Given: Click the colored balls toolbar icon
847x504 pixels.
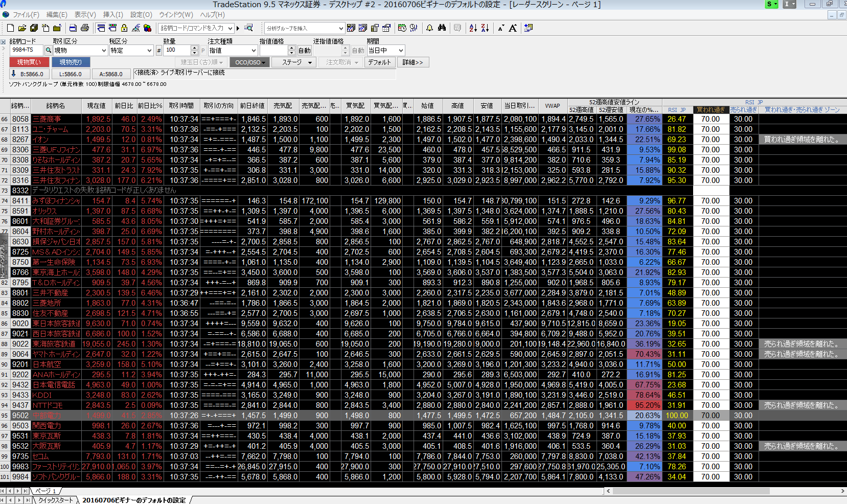Looking at the screenshot, I should coord(147,28).
